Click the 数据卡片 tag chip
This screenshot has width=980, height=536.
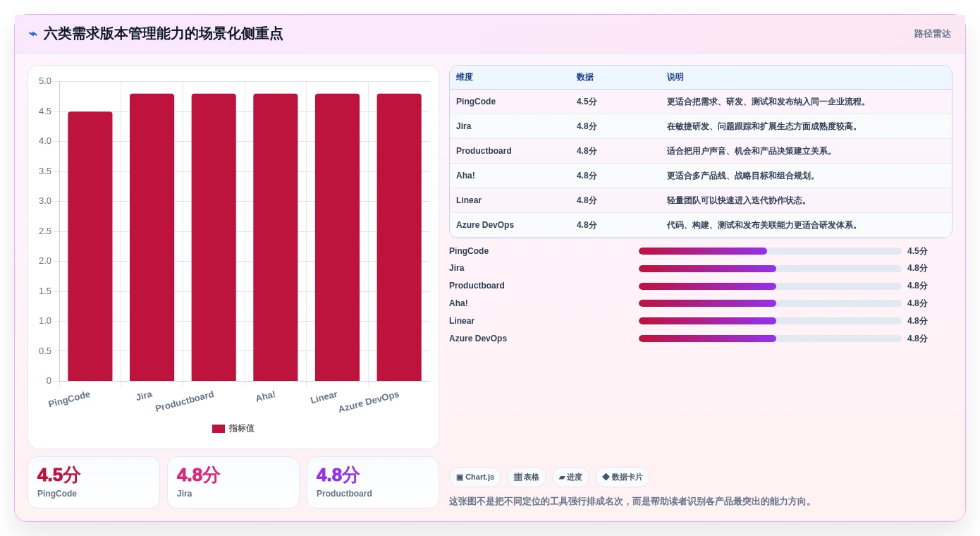pos(623,477)
